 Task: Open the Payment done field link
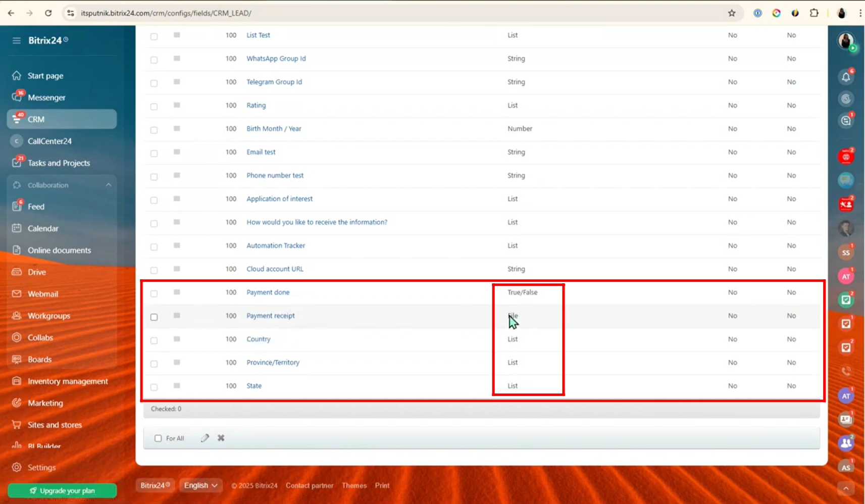[x=268, y=292]
